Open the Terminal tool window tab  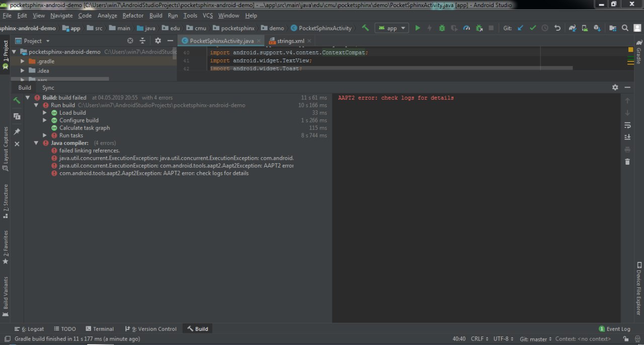point(100,329)
